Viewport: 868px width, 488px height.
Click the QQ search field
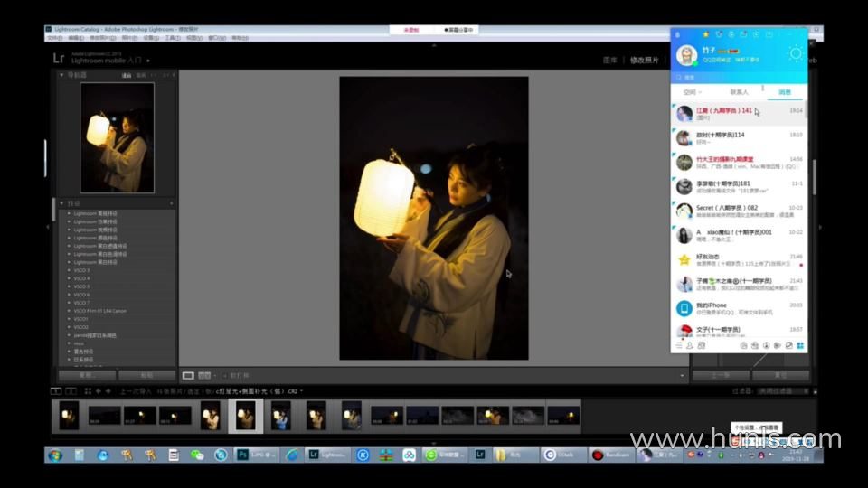coord(739,78)
